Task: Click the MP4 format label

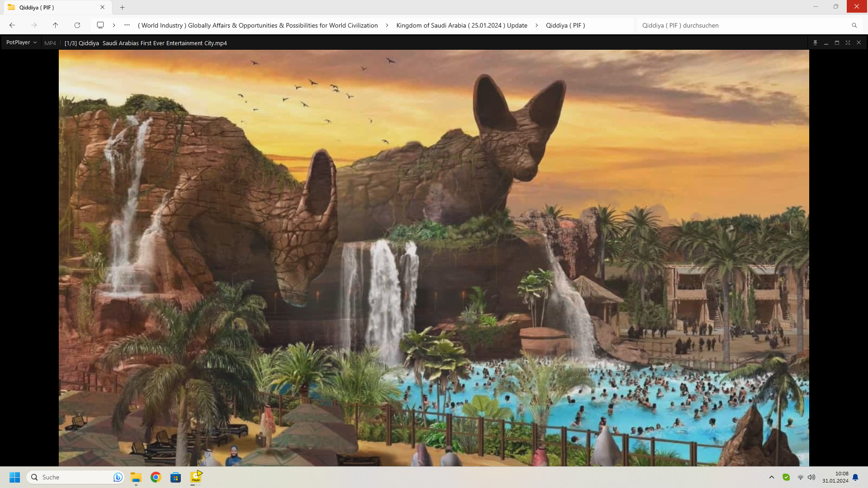Action: (50, 43)
